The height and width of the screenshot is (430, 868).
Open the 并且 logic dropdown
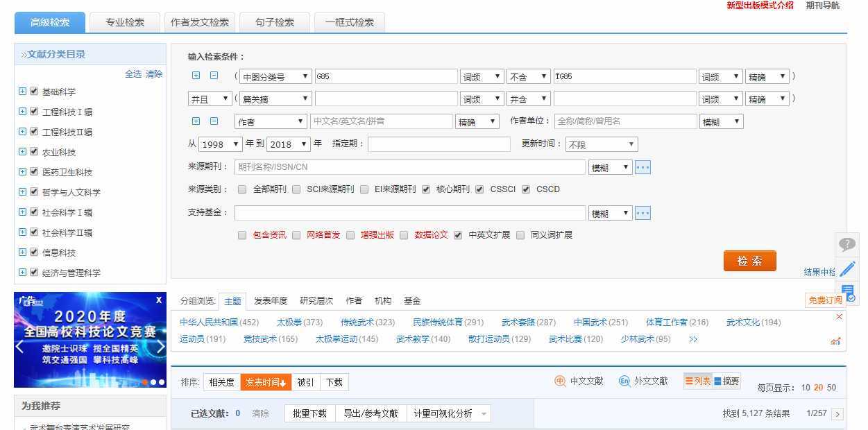tap(210, 99)
